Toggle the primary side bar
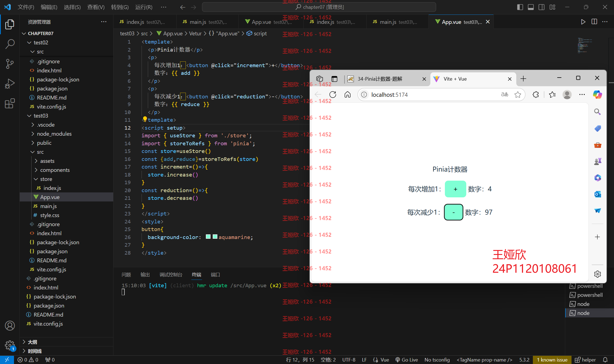 click(520, 7)
